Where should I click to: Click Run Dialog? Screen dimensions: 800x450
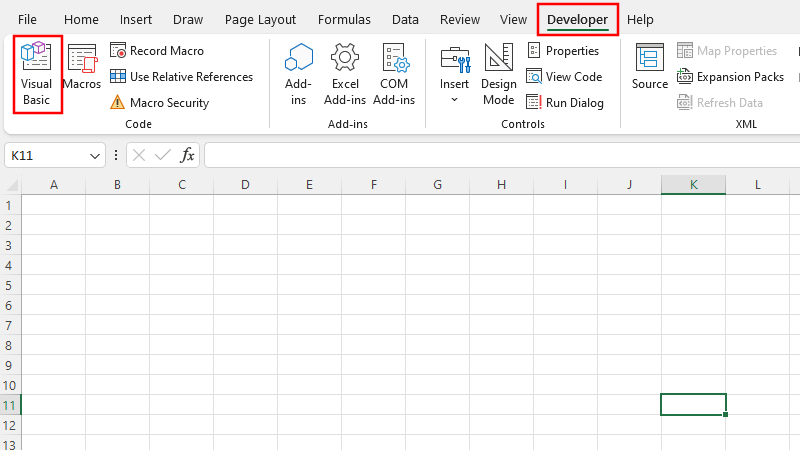click(565, 103)
